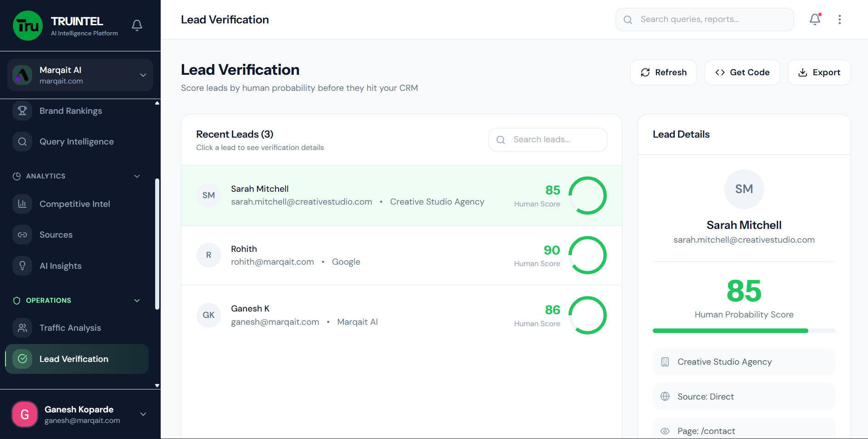This screenshot has height=439, width=868.
Task: Open the Ganesh Koparde account menu
Action: pos(143,414)
